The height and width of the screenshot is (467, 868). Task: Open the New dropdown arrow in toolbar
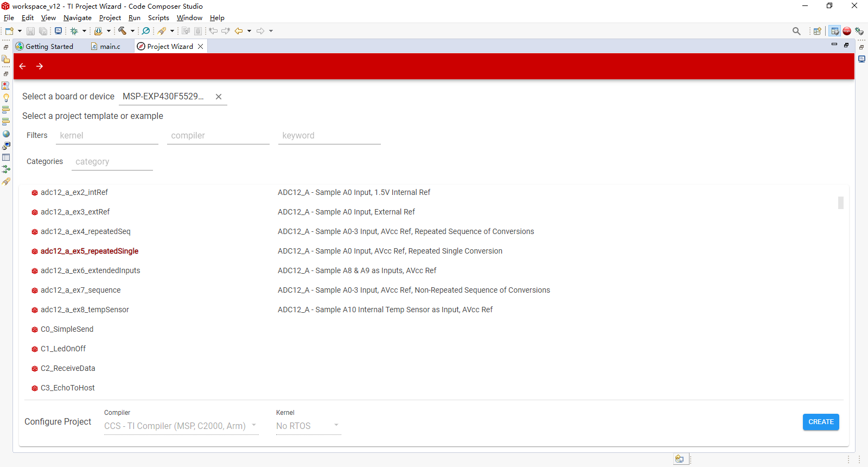coord(20,31)
